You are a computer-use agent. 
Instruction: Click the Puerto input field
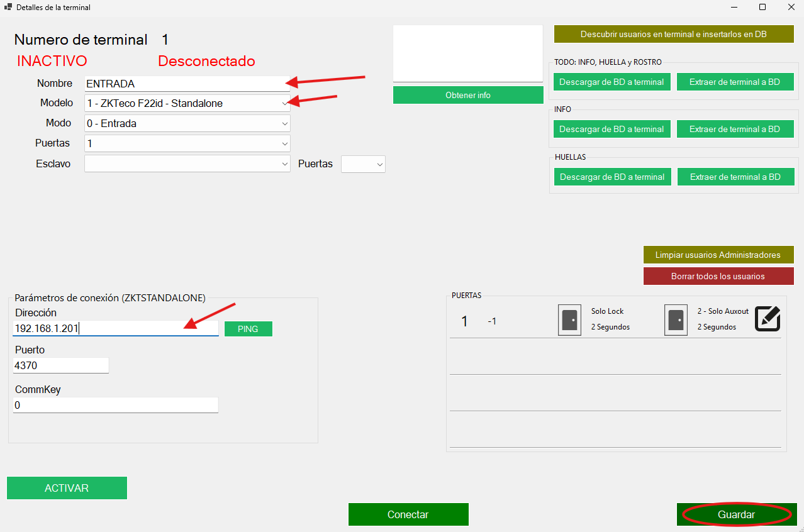[60, 365]
